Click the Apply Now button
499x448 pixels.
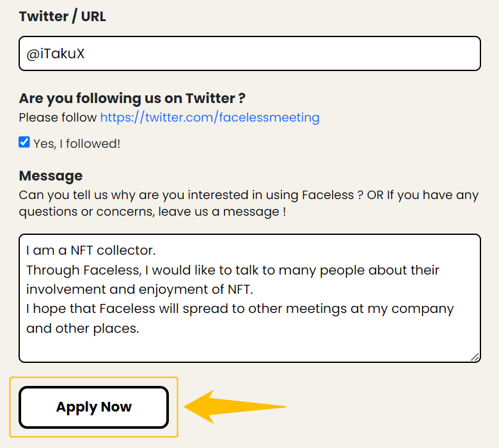tap(93, 407)
